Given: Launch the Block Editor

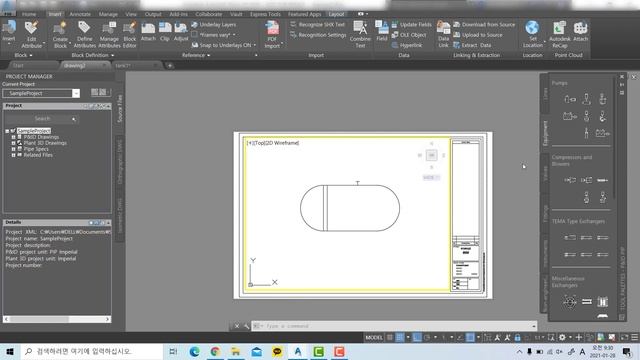Looking at the screenshot, I should click(130, 35).
